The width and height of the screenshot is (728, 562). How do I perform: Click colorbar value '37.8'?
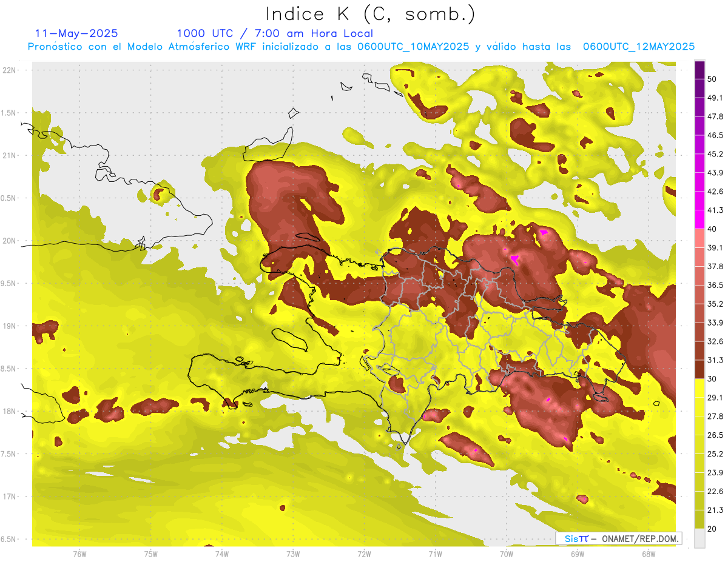click(715, 266)
